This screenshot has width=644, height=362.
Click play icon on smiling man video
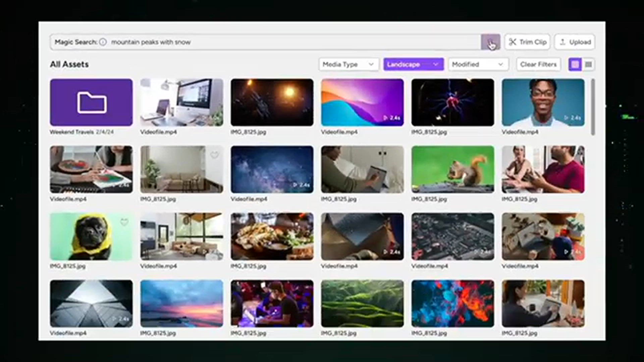[566, 118]
